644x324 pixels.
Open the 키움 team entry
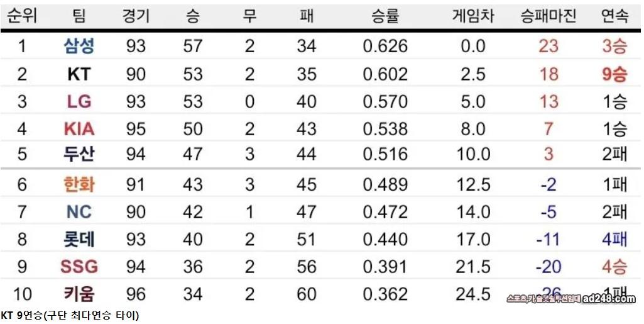[79, 294]
